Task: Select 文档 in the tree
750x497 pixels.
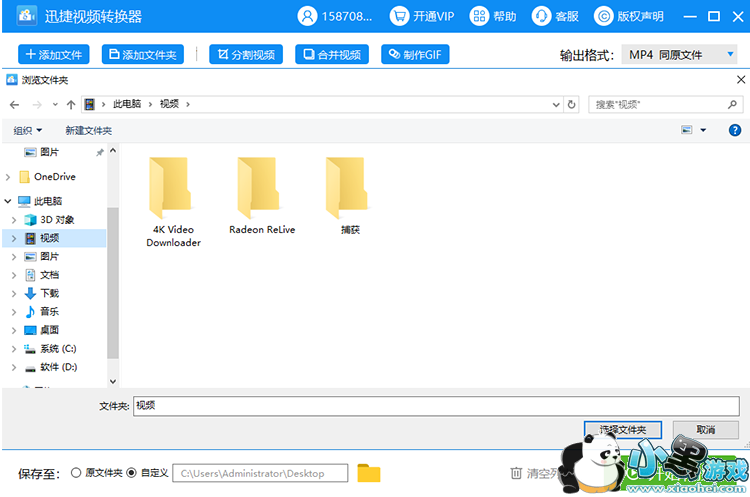Action: [x=49, y=275]
